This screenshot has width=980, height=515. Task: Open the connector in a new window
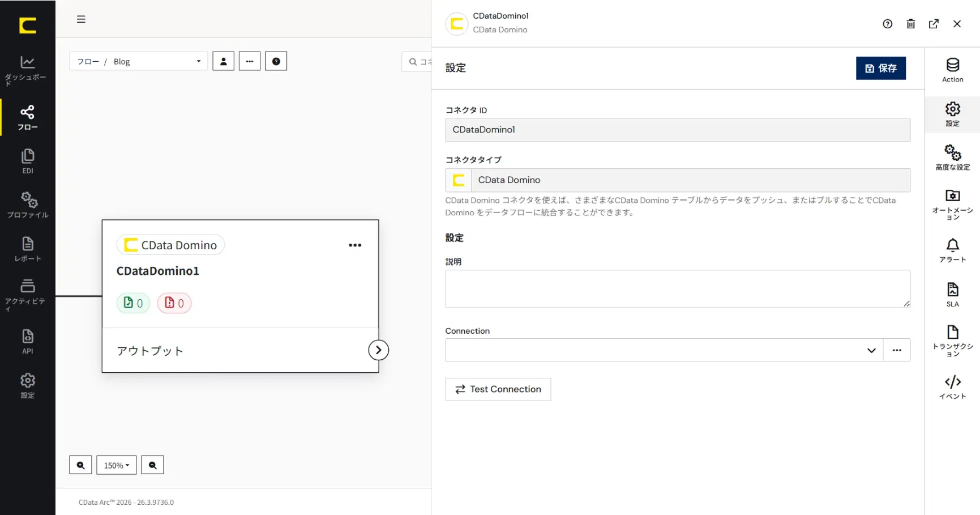934,24
